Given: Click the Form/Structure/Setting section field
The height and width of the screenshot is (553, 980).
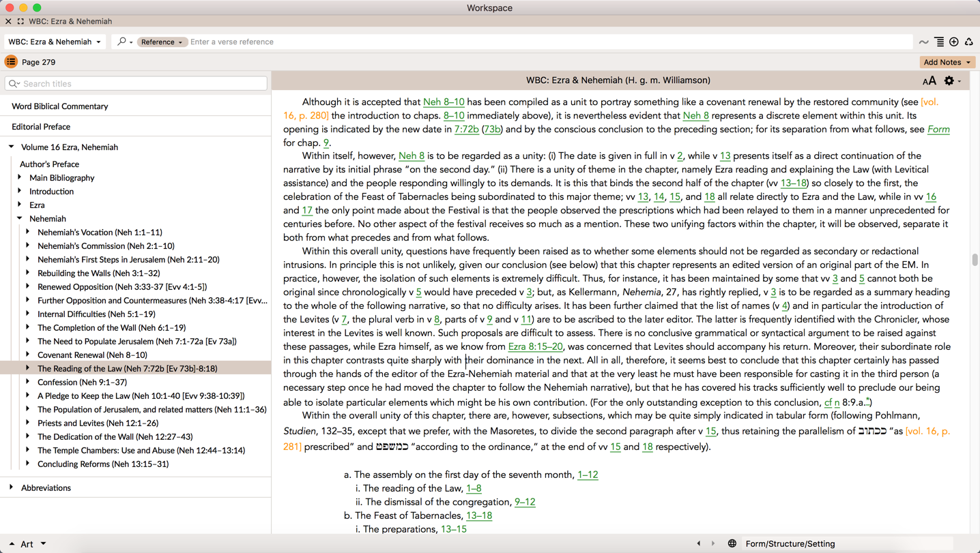Looking at the screenshot, I should [x=846, y=543].
